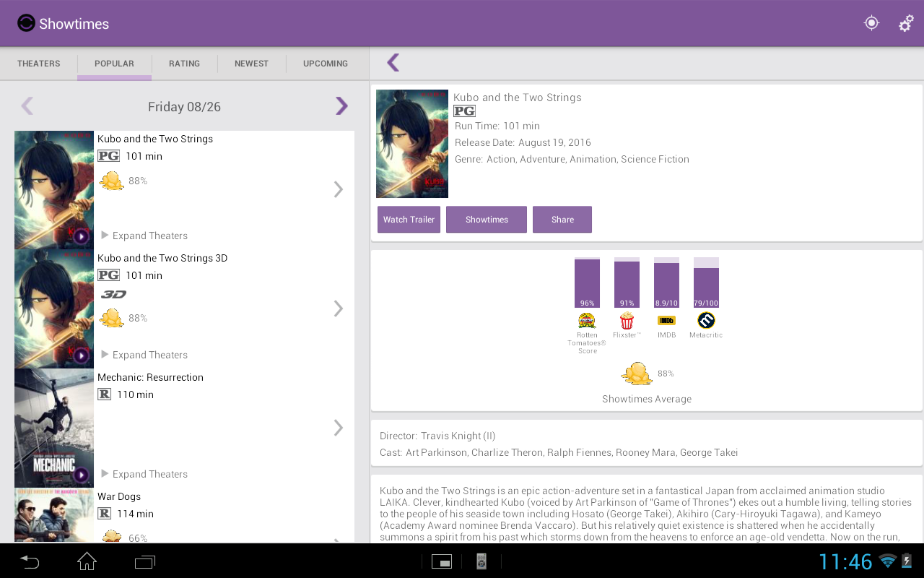Expand Theaters for Kubo and the Two Strings
The image size is (924, 578).
click(x=144, y=236)
